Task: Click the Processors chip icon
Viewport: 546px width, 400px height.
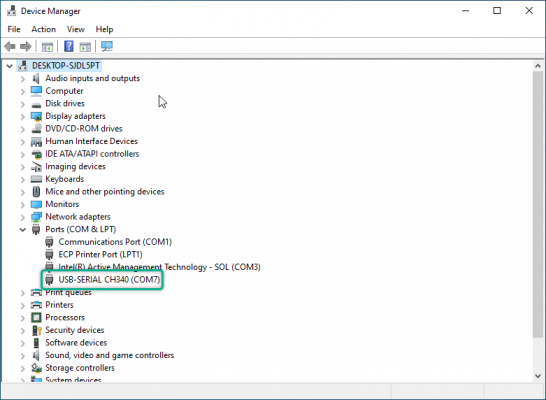Action: 36,317
